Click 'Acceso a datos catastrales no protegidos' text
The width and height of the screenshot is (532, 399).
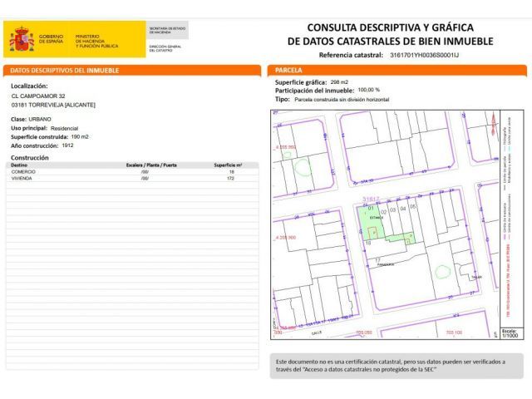(367, 369)
